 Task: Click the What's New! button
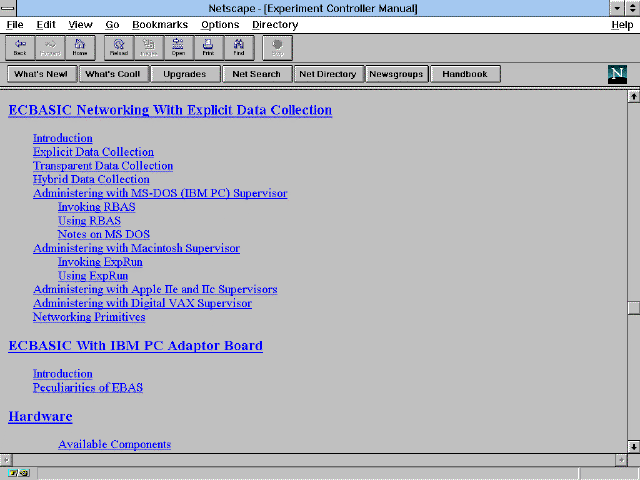coord(41,74)
